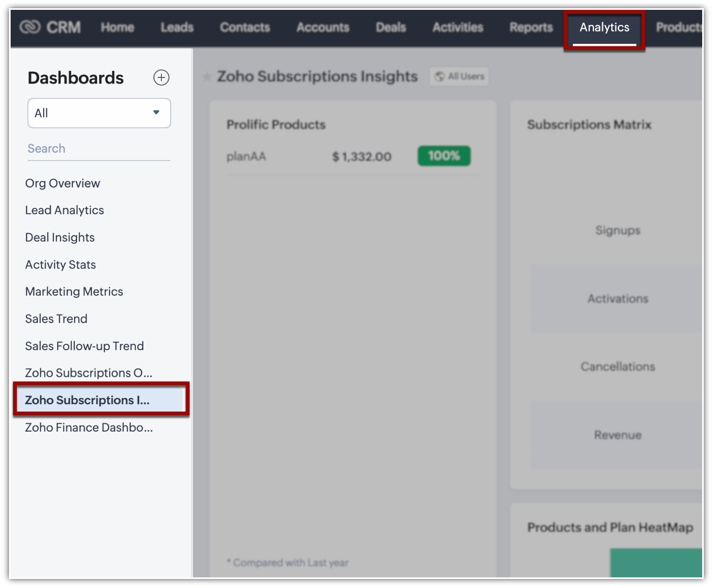Select the Deals tab
712x588 pixels.
[x=391, y=27]
